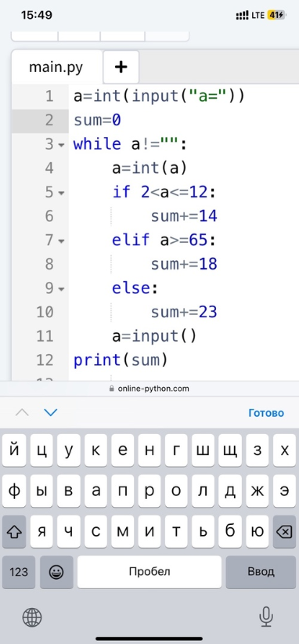Screen dimensions: 299x644
Task: Tap the ю key on keyboard
Action: [258, 531]
